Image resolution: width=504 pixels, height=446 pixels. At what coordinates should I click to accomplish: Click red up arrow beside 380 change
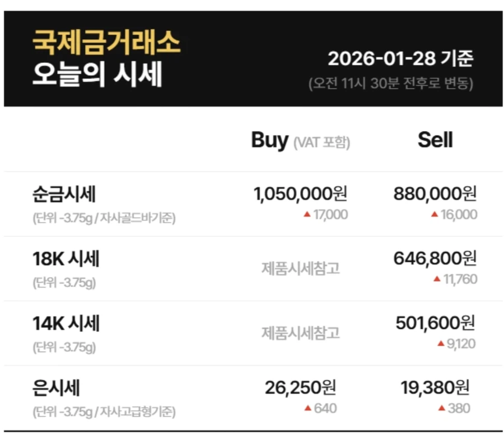(441, 408)
